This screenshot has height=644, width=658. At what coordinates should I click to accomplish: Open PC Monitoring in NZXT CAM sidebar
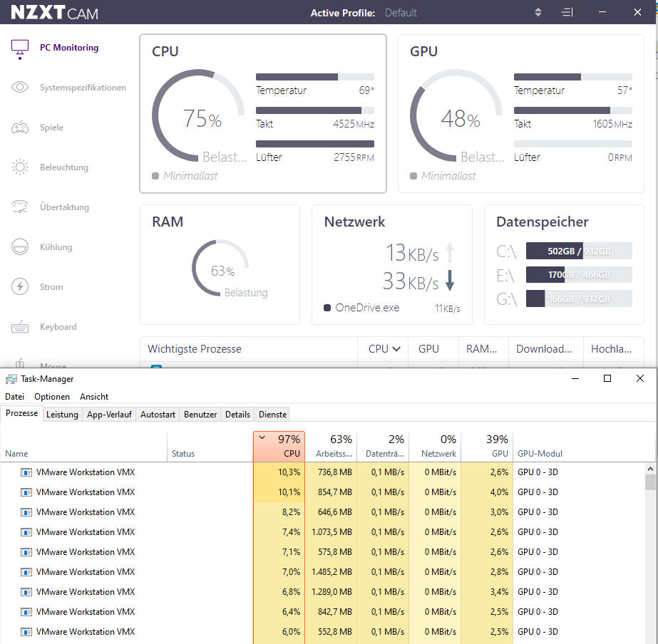(69, 48)
